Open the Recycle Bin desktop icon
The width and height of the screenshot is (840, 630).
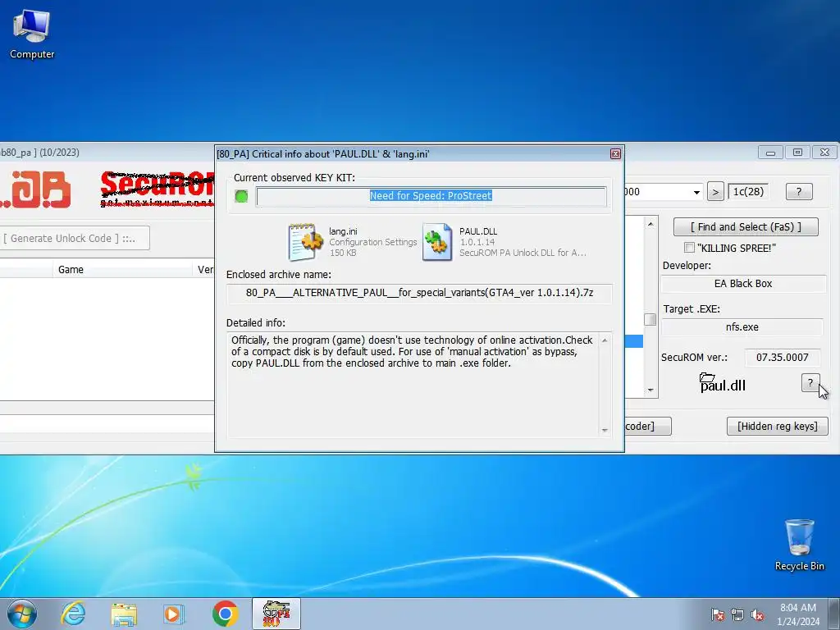799,545
